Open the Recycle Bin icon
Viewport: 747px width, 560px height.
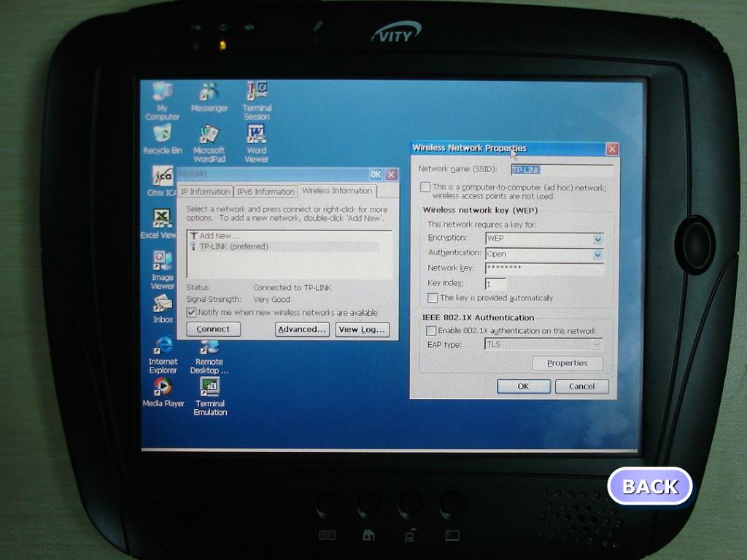coord(163,139)
